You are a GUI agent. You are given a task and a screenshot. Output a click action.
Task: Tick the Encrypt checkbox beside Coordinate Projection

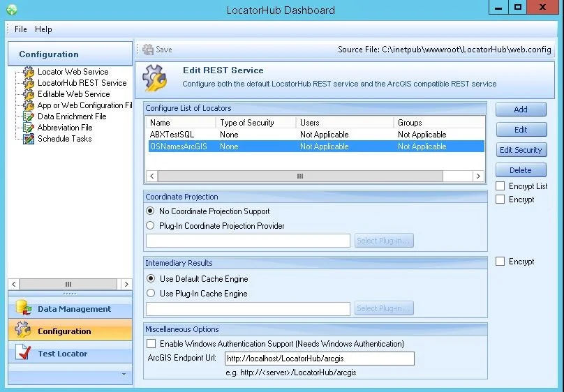coord(500,199)
